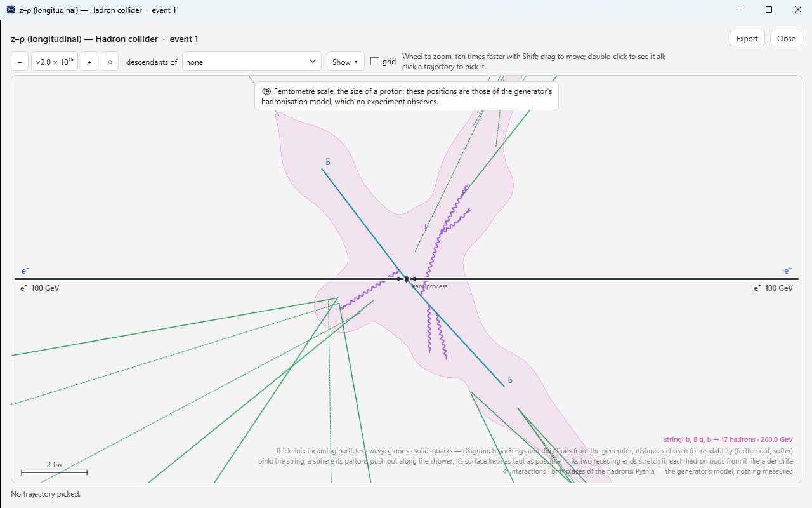
Task: Click the e⁻ label above the beam line
Action: point(25,271)
